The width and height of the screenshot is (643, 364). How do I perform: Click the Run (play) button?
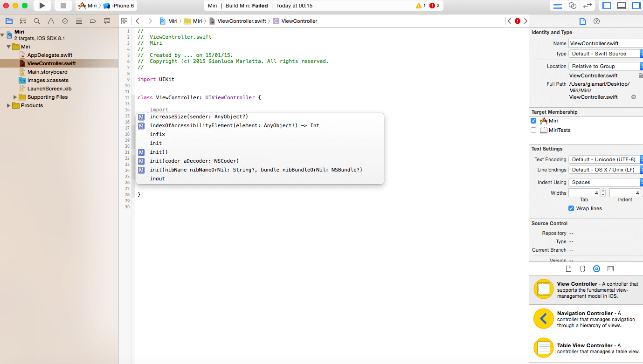click(42, 6)
